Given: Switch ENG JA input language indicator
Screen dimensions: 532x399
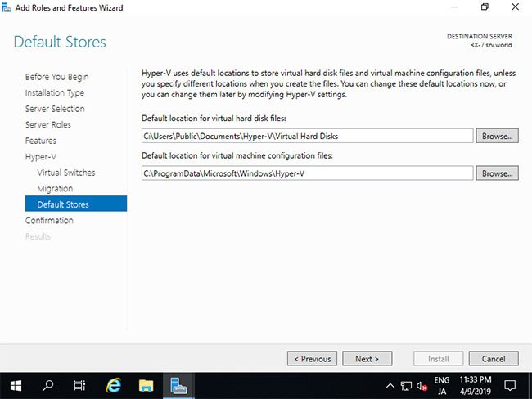Looking at the screenshot, I should coord(442,386).
